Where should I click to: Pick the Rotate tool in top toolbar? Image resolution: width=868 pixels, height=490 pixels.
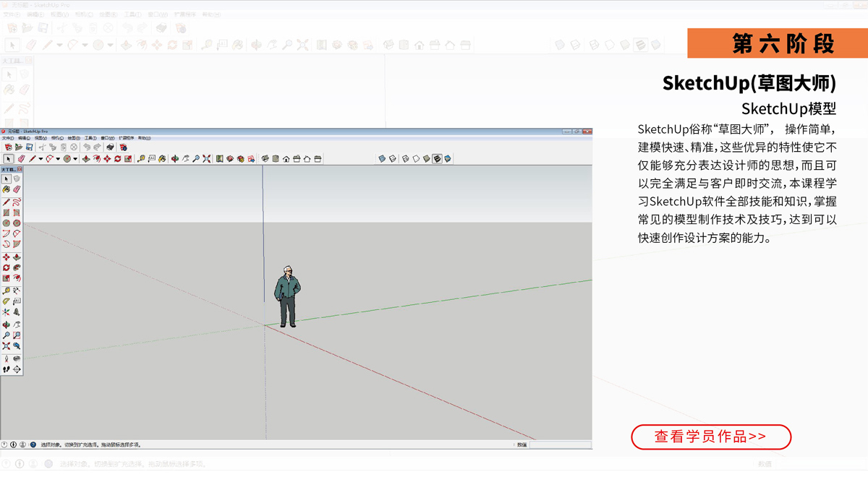pos(117,158)
